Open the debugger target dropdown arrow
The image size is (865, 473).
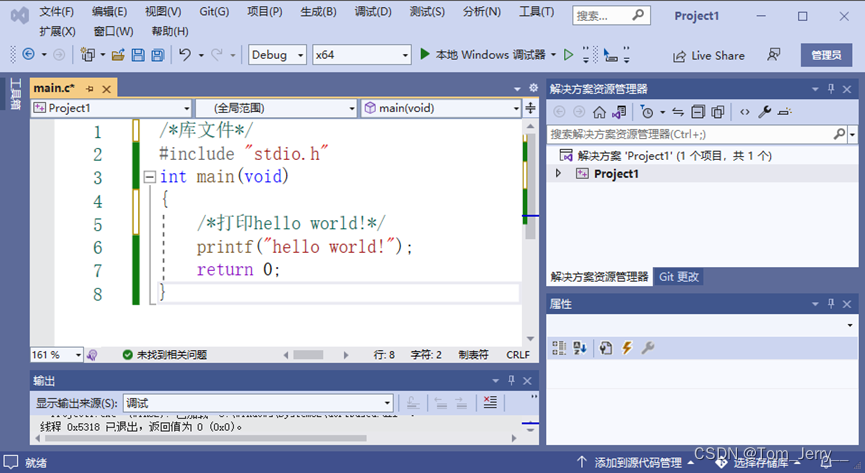pos(553,55)
